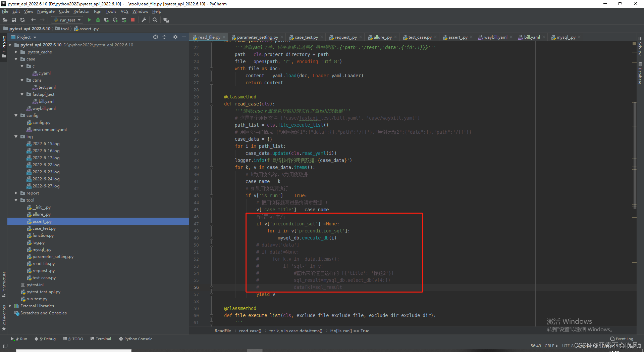Screen dimensions: 644x352
Task: Select pytest.ini in project tree
Action: (35, 285)
